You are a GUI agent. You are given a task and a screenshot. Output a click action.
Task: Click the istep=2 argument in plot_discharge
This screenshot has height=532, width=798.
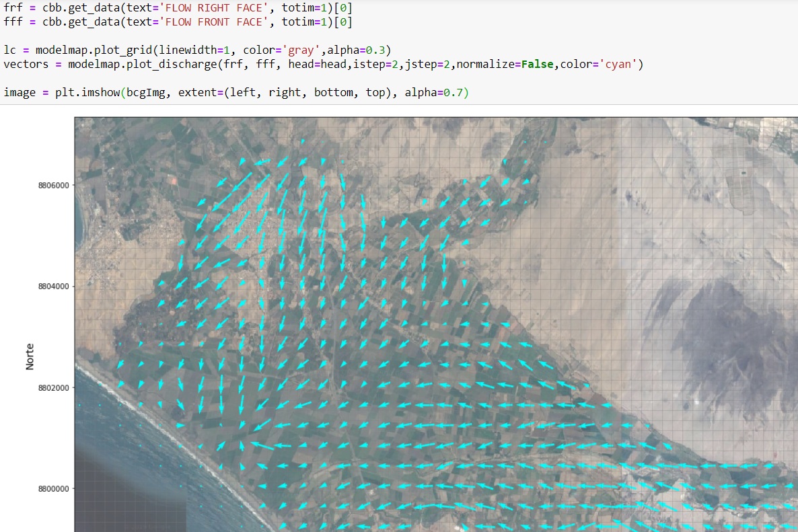point(375,64)
